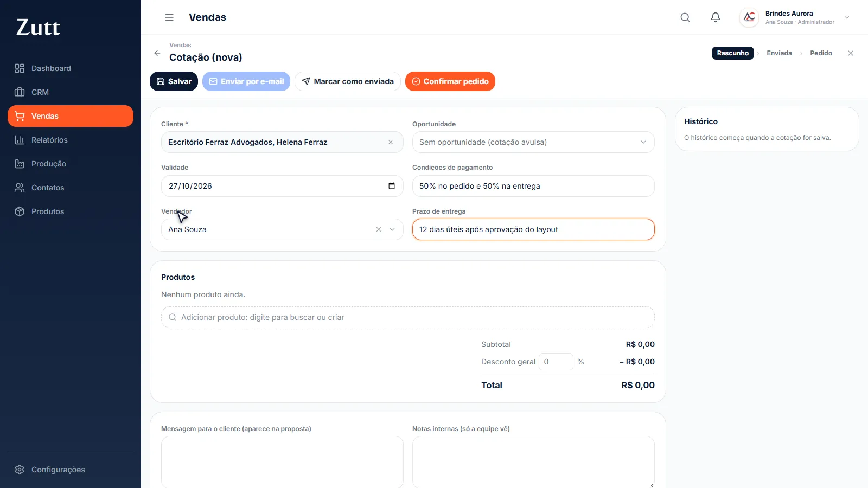Click the 'Nenhum produto ainda.' text

click(203, 294)
